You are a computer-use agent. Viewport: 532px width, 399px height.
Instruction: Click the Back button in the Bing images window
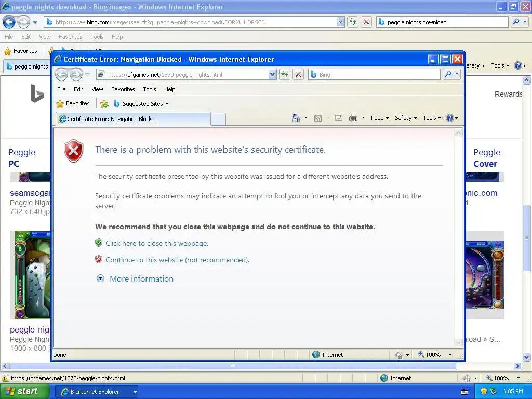click(x=9, y=22)
